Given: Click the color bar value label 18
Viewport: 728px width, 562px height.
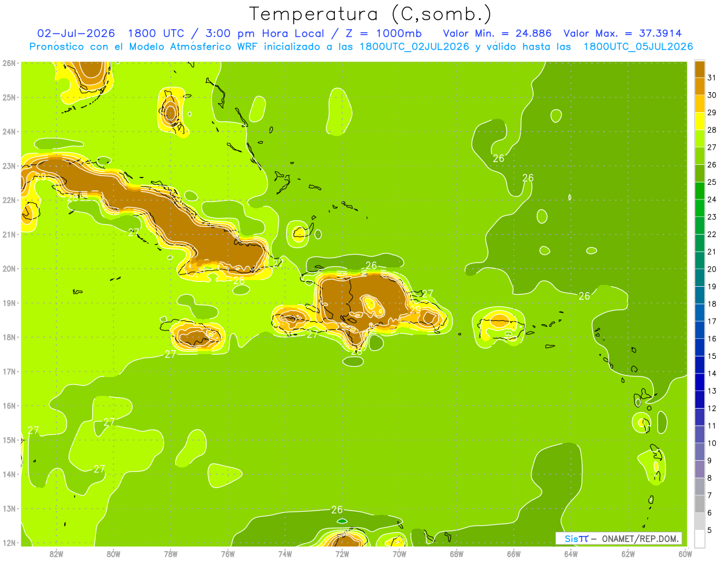Looking at the screenshot, I should (x=712, y=303).
